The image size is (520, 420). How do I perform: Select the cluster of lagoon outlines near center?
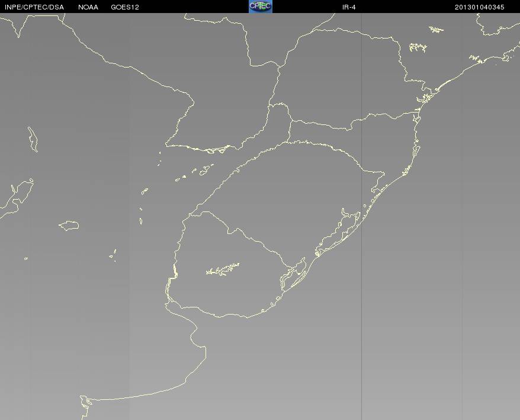(x=194, y=173)
